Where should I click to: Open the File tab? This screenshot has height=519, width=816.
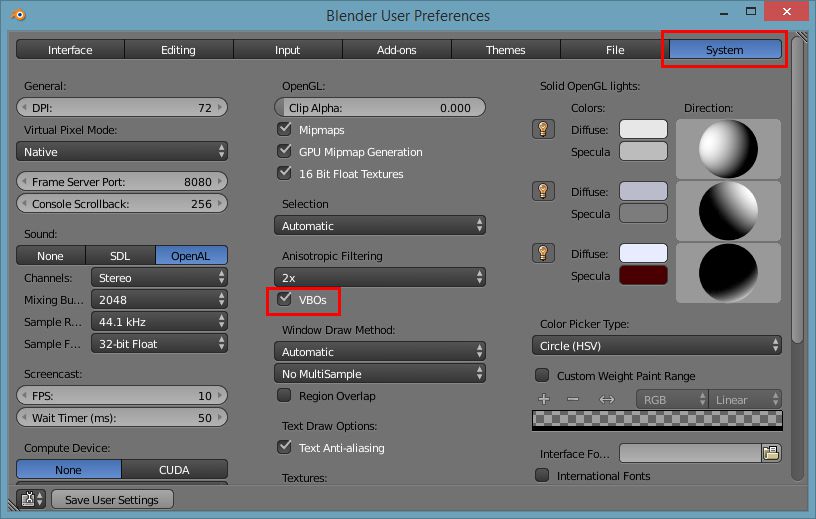pyautogui.click(x=615, y=49)
